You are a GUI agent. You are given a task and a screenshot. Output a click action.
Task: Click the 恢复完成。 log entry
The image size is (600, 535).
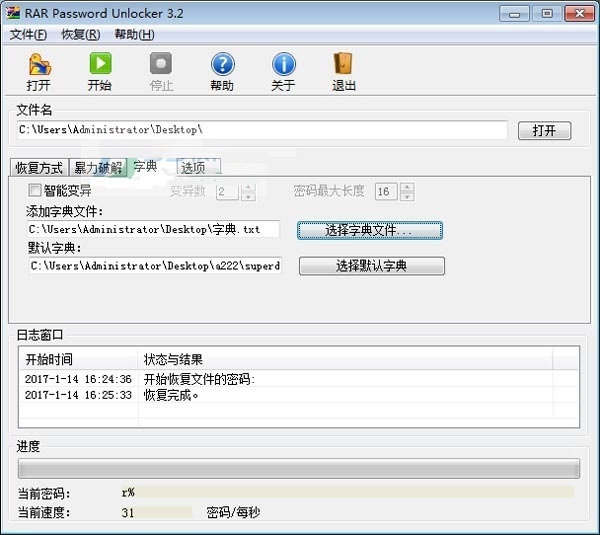pyautogui.click(x=171, y=395)
